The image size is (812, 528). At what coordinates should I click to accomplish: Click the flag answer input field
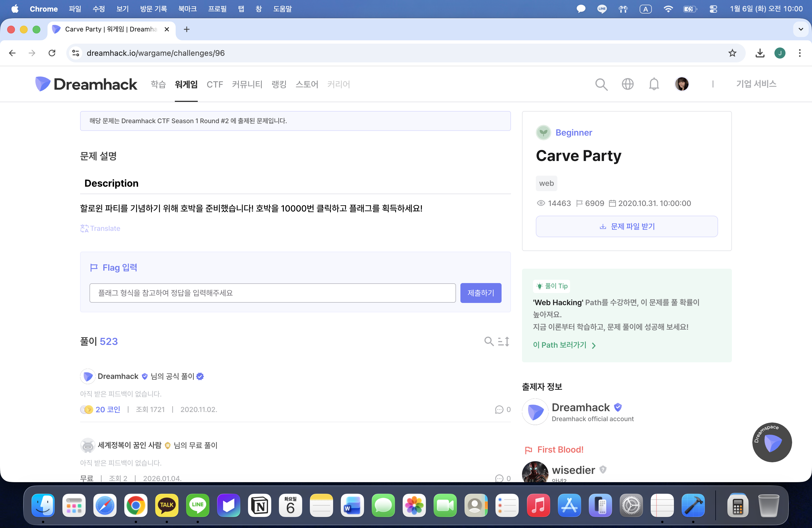pyautogui.click(x=272, y=293)
